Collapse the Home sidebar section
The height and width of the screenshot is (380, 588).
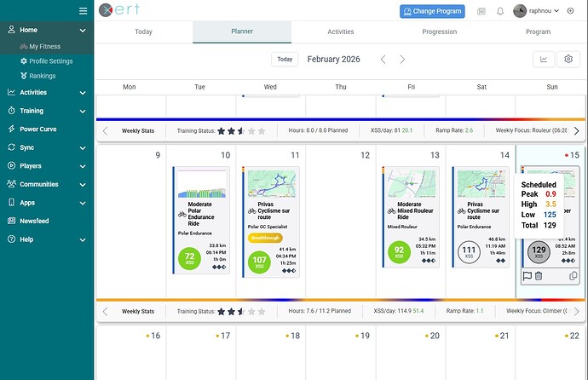click(x=83, y=31)
